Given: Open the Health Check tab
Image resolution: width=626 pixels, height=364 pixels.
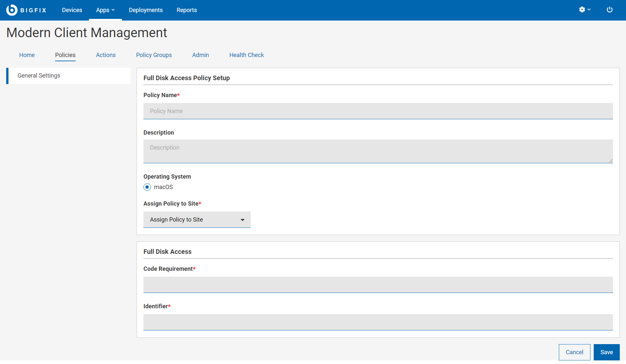Looking at the screenshot, I should [246, 55].
